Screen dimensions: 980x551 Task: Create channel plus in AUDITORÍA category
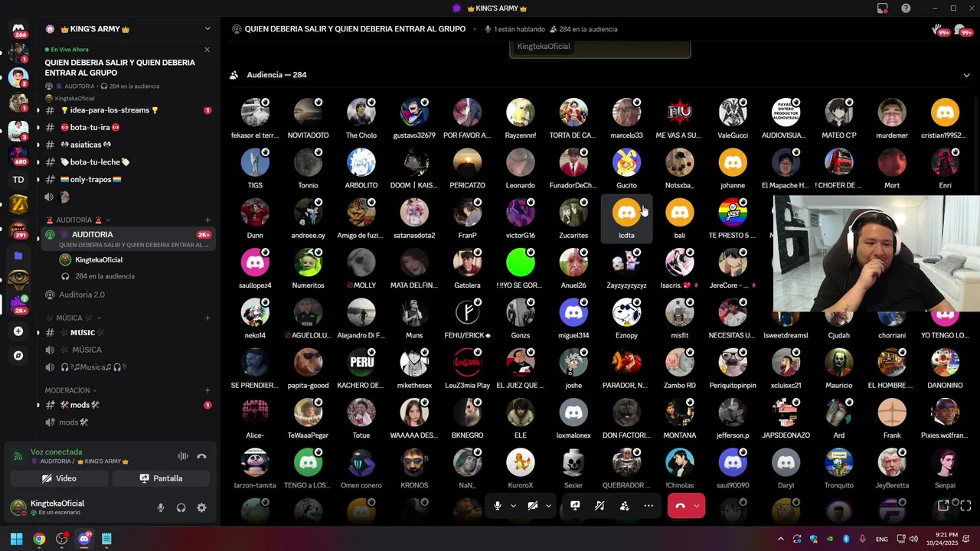[x=207, y=220]
